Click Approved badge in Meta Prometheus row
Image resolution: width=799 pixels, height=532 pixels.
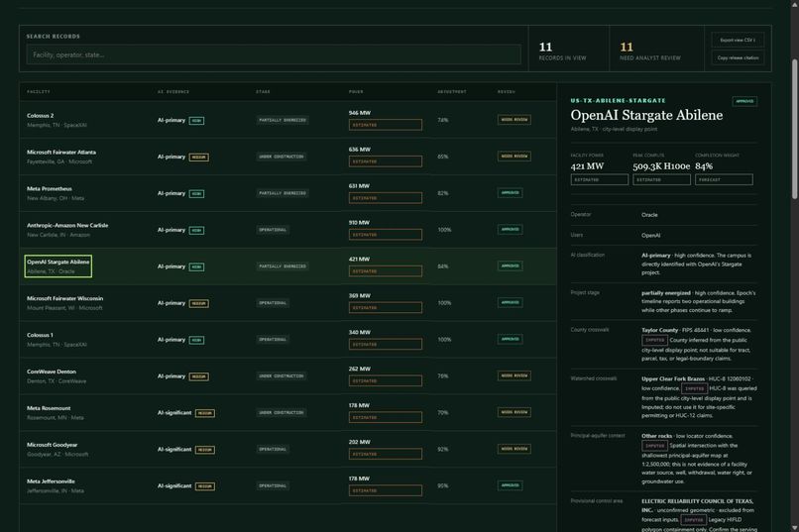pyautogui.click(x=511, y=193)
